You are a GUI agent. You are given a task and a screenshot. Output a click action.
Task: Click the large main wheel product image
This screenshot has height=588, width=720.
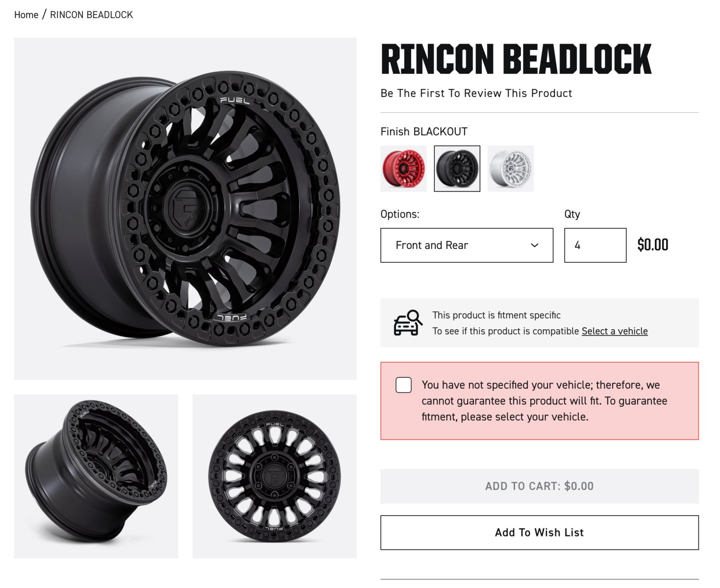185,209
